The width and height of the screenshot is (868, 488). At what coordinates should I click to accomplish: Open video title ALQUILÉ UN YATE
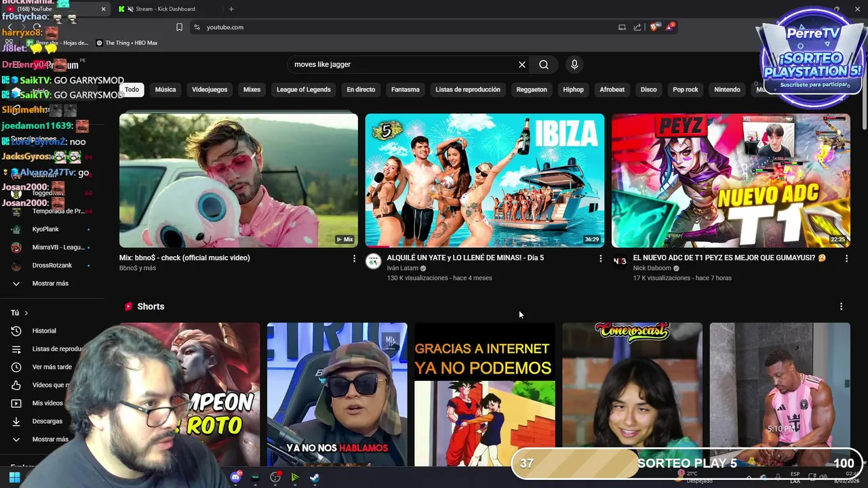pyautogui.click(x=465, y=258)
